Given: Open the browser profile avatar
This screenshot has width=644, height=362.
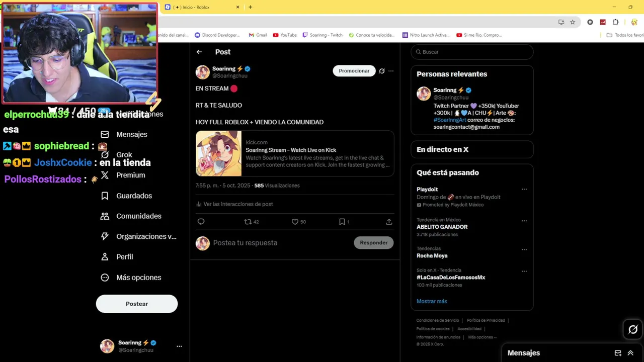Looking at the screenshot, I should coord(634,22).
